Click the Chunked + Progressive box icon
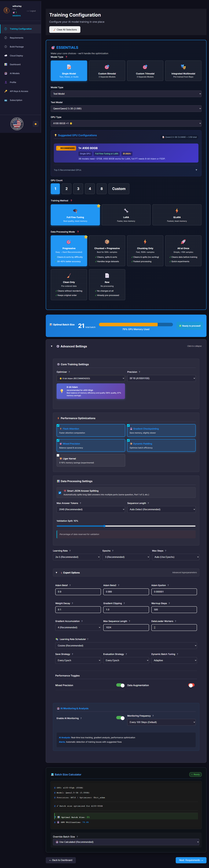Screen dimensions: 209x868 tap(107, 242)
